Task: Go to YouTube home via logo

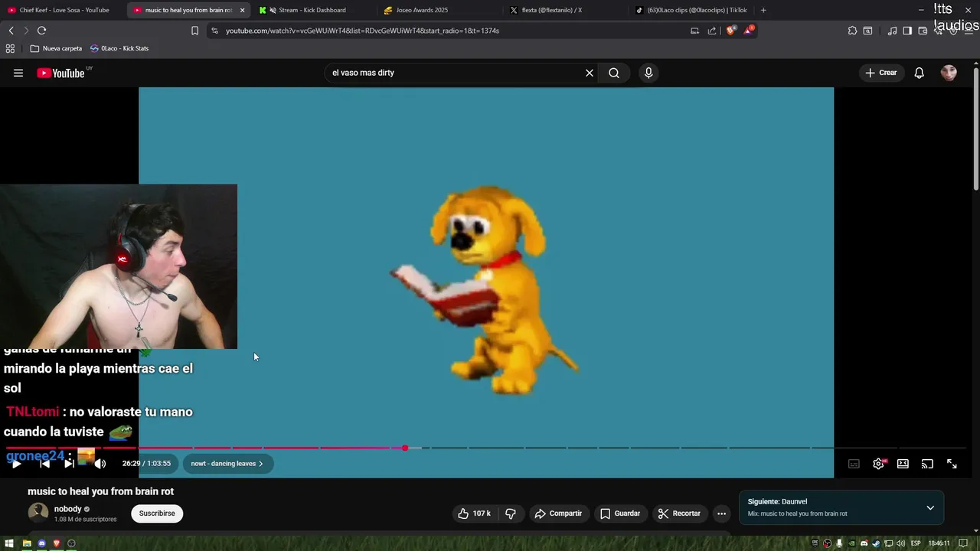Action: click(x=60, y=73)
